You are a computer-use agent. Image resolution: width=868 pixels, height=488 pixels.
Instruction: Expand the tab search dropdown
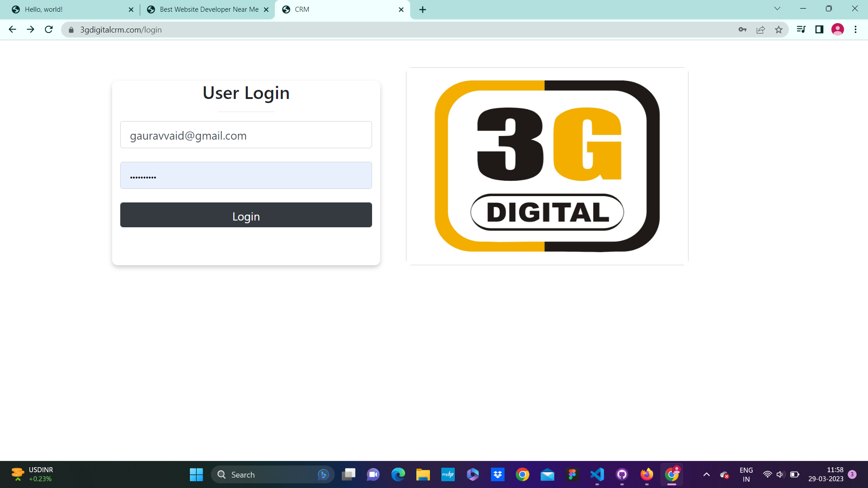(777, 9)
